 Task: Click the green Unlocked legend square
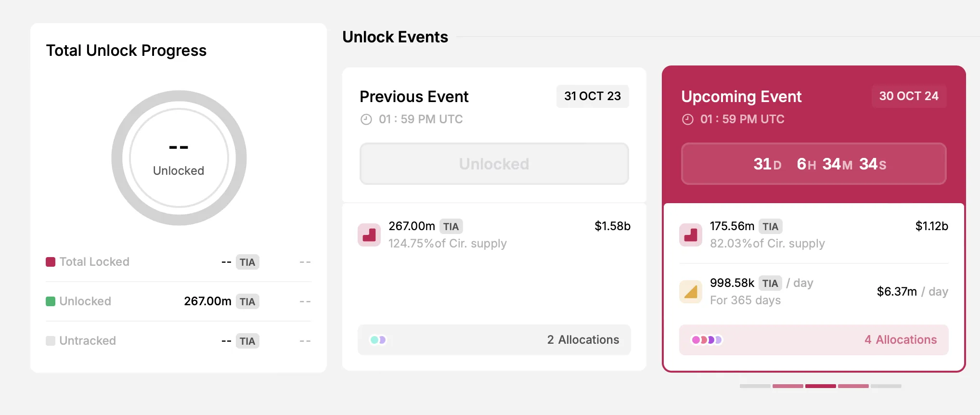tap(51, 301)
